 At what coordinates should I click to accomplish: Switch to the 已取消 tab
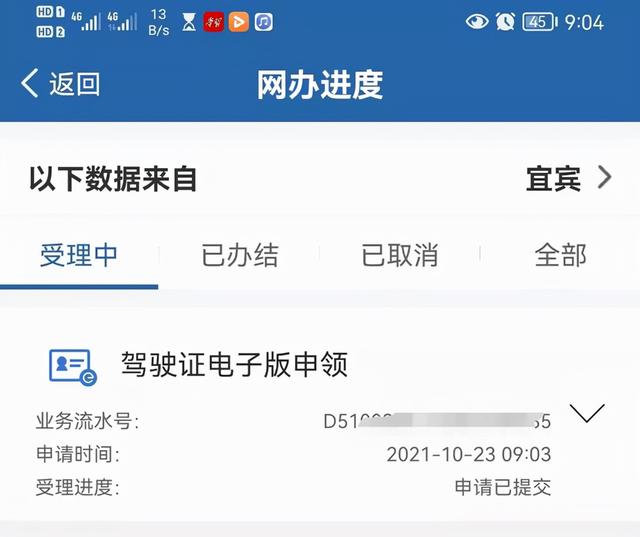click(400, 255)
